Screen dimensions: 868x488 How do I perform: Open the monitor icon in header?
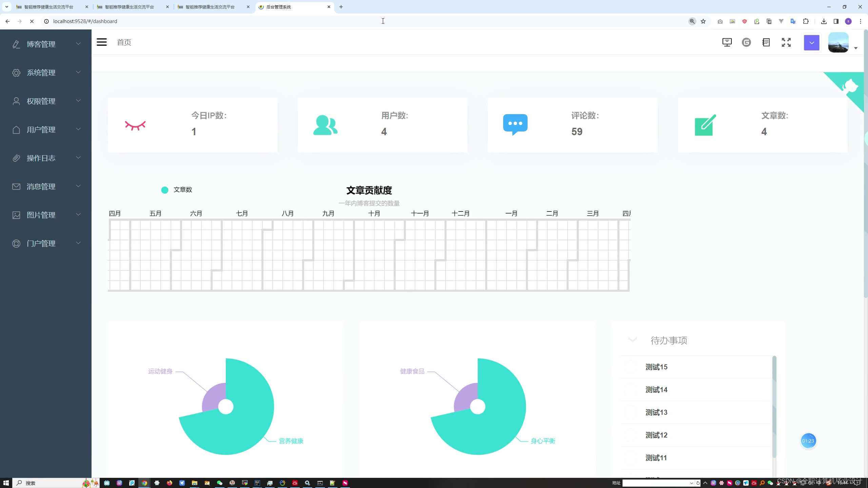pyautogui.click(x=727, y=42)
